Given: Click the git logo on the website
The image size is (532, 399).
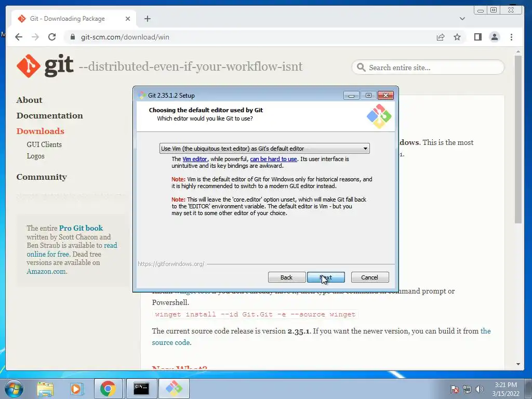Looking at the screenshot, I should click(45, 66).
